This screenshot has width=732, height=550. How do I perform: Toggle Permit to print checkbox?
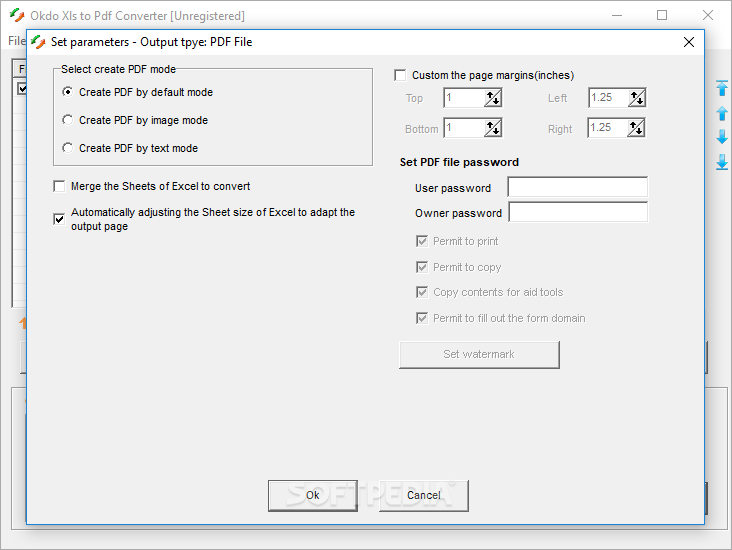422,241
